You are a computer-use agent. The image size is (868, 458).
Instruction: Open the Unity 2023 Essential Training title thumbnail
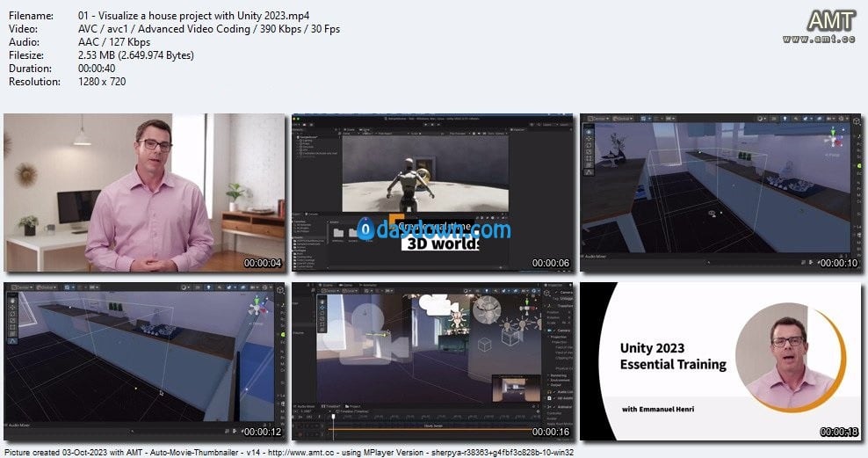coord(720,361)
